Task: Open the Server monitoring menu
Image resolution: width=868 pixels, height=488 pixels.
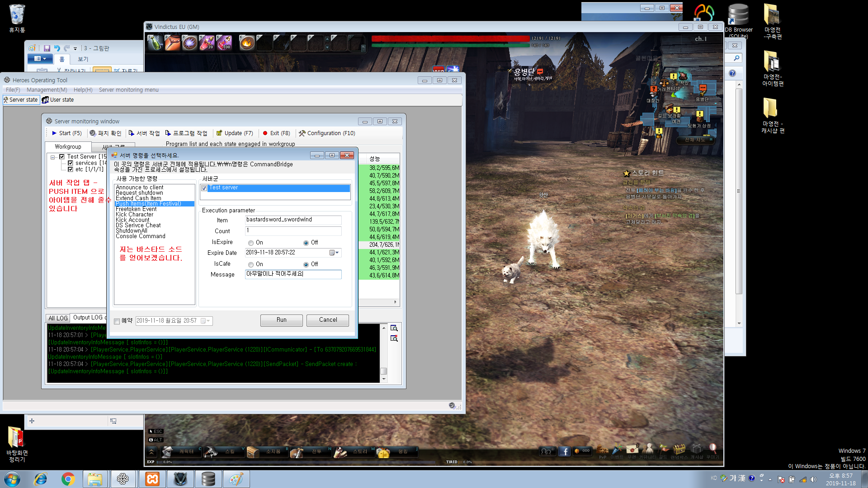Action: tap(129, 90)
